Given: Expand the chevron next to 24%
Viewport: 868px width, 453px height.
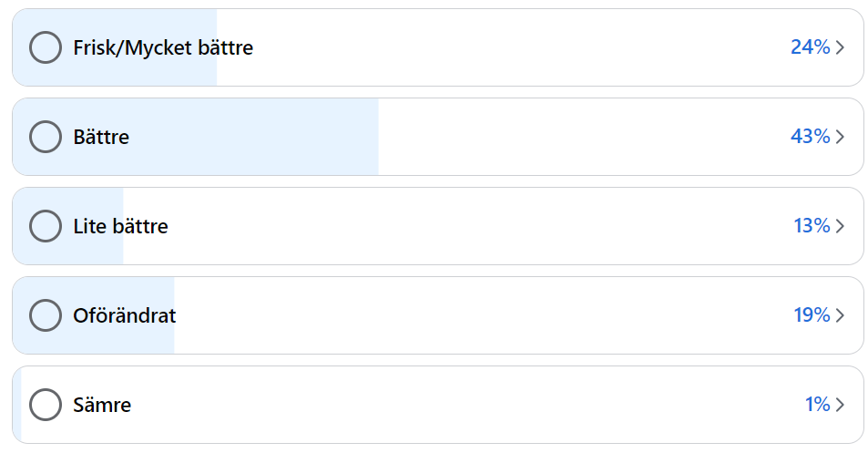Looking at the screenshot, I should [840, 47].
